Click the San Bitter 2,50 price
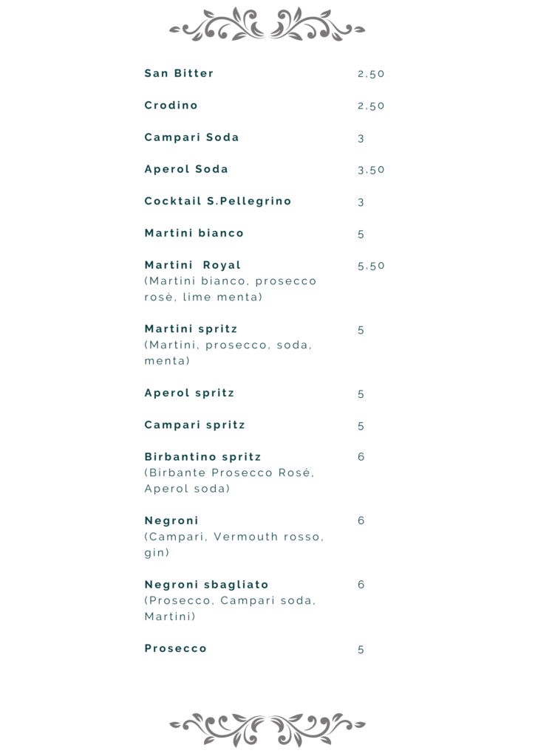Image resolution: width=535 pixels, height=756 pixels. pos(371,74)
